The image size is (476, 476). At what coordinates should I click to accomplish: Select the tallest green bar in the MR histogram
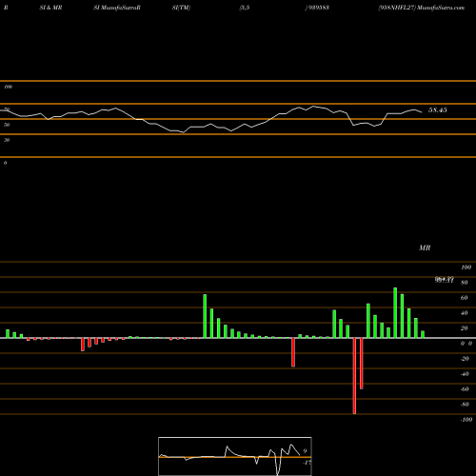point(395,312)
